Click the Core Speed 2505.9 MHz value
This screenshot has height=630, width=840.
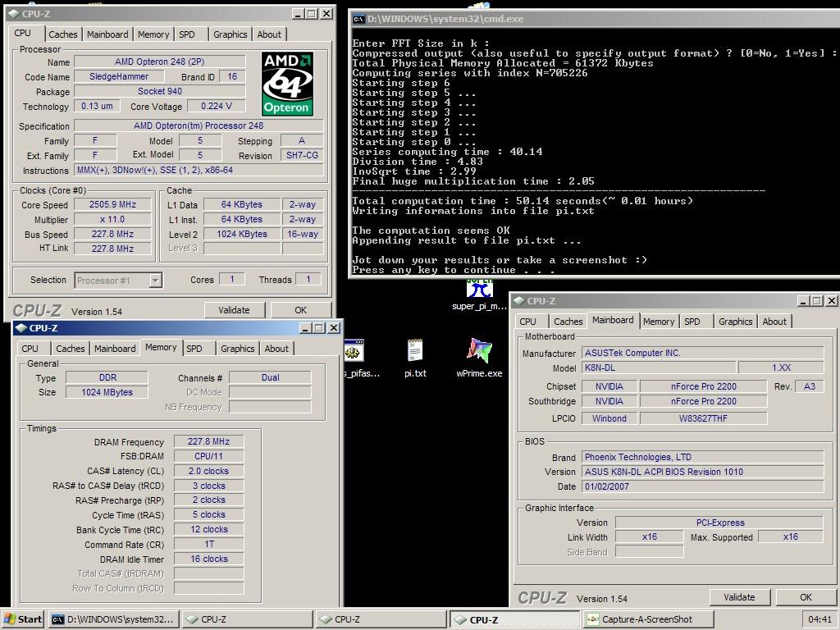[x=112, y=204]
